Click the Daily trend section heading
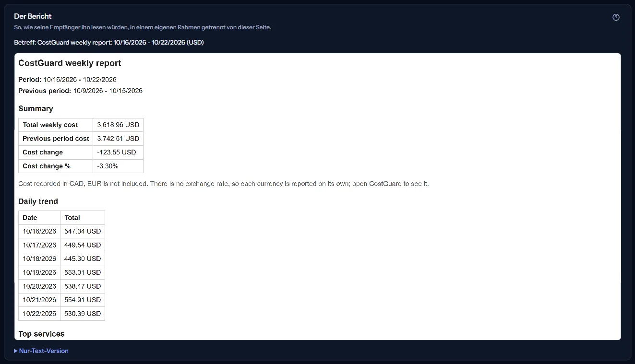The width and height of the screenshot is (635, 364). point(38,201)
